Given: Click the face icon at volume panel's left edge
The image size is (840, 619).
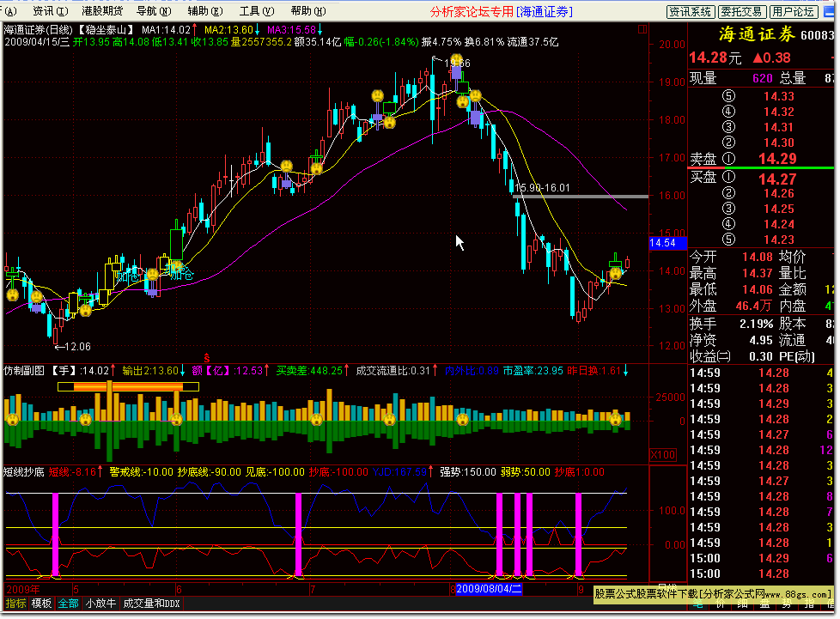Looking at the screenshot, I should (12, 419).
